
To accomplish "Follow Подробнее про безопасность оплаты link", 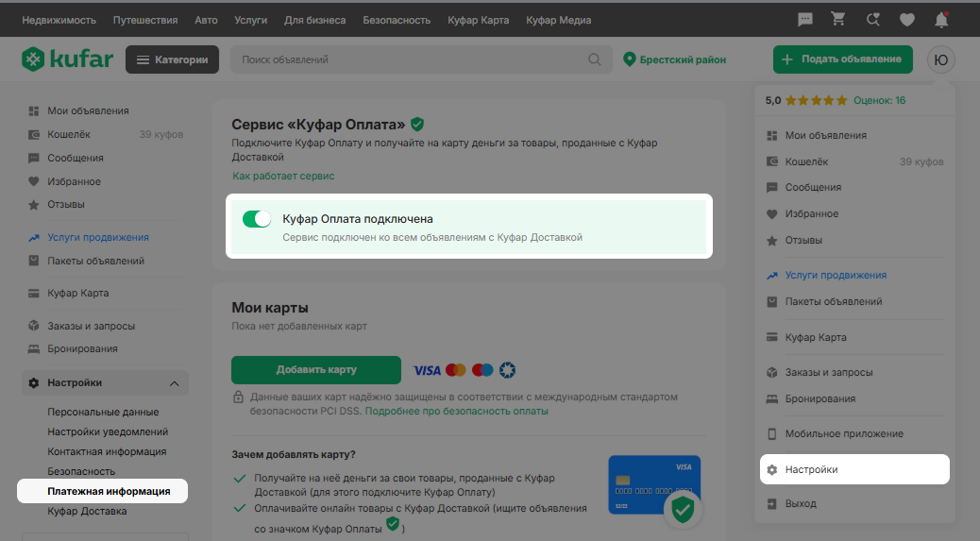I will click(457, 411).
